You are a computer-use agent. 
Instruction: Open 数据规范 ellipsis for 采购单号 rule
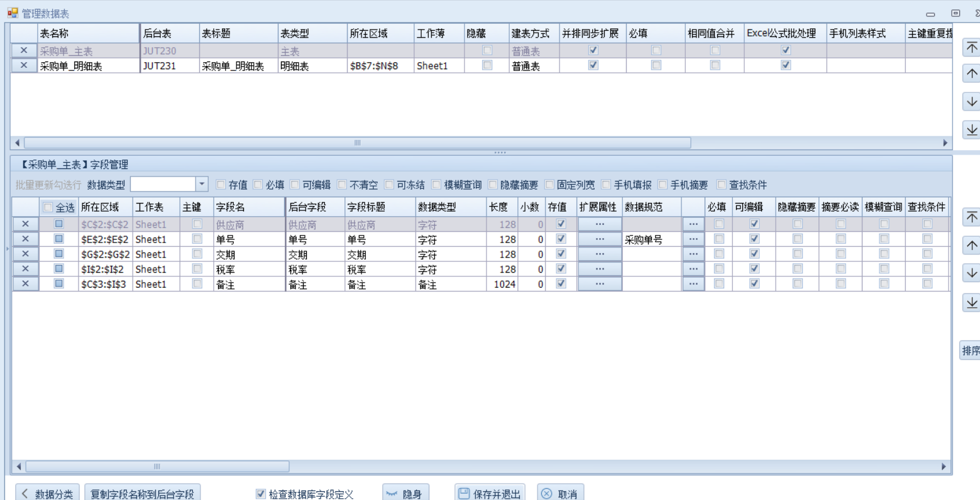(693, 239)
